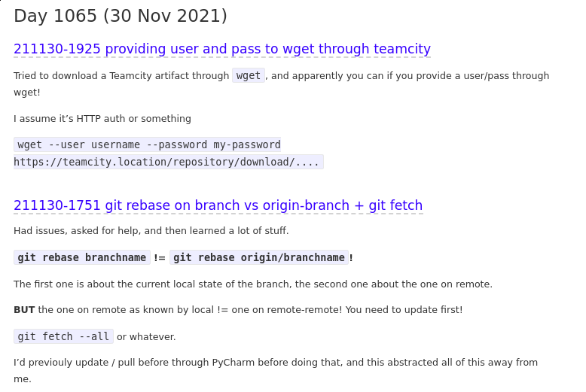This screenshot has width=586, height=392.
Task: Click the PyCharm update/pull paragraph
Action: click(x=276, y=363)
